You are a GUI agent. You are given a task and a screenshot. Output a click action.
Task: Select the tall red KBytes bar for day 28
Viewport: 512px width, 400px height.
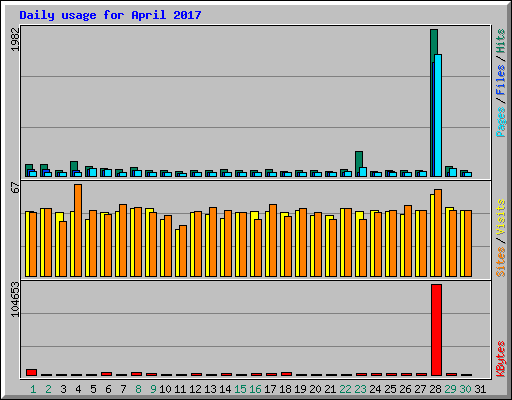click(x=436, y=330)
